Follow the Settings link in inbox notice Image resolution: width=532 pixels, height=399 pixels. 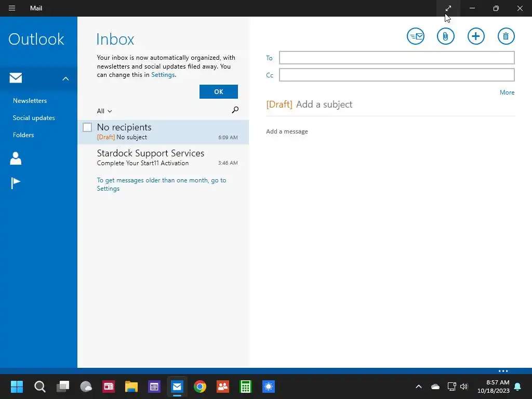pos(163,75)
